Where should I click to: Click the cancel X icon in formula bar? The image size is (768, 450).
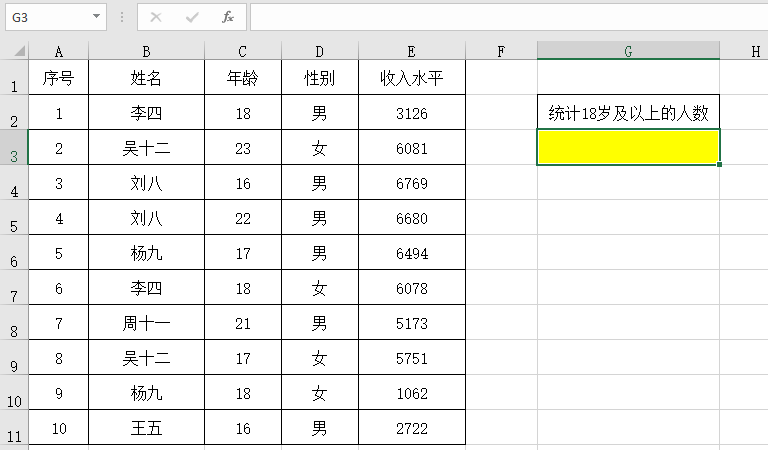(x=156, y=18)
